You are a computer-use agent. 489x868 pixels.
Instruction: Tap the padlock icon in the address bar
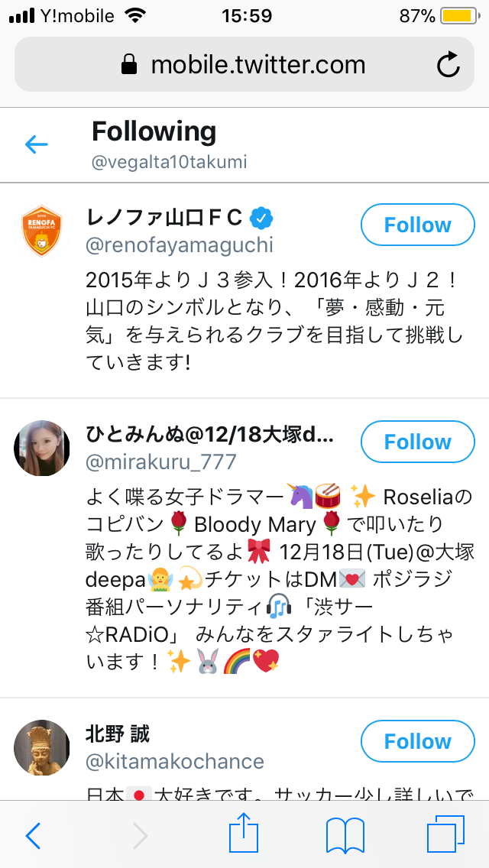(x=130, y=66)
